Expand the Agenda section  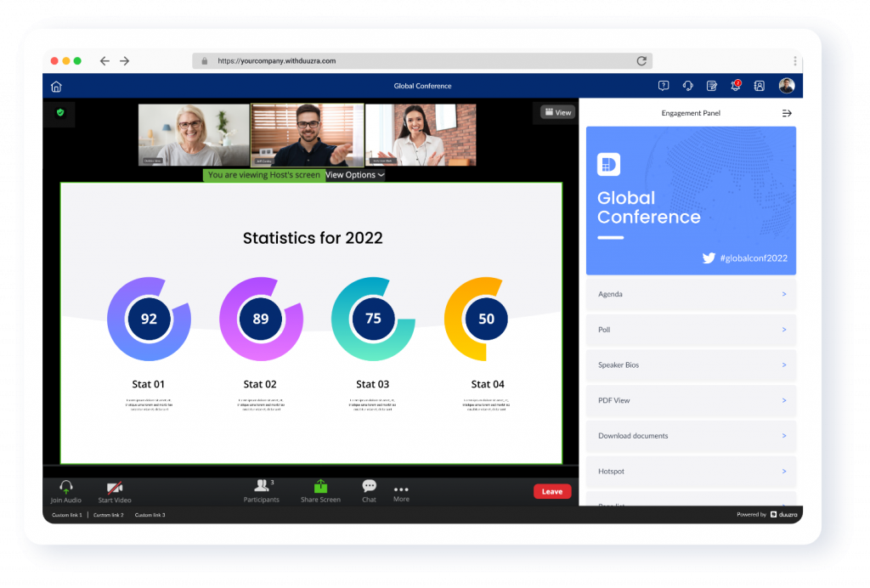click(x=691, y=294)
